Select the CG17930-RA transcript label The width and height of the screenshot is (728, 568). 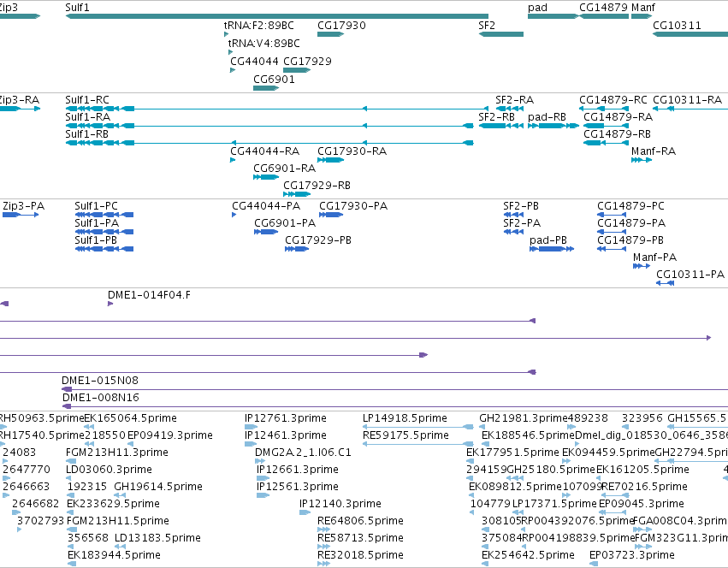[352, 151]
